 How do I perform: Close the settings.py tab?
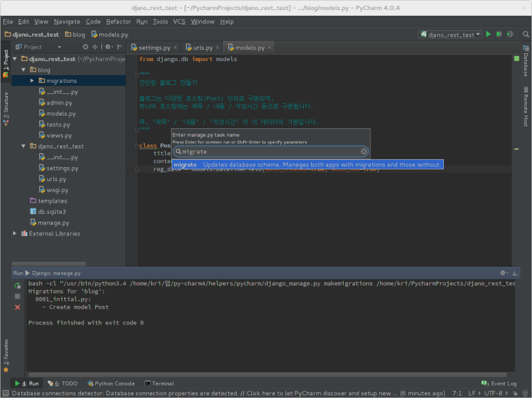click(175, 47)
